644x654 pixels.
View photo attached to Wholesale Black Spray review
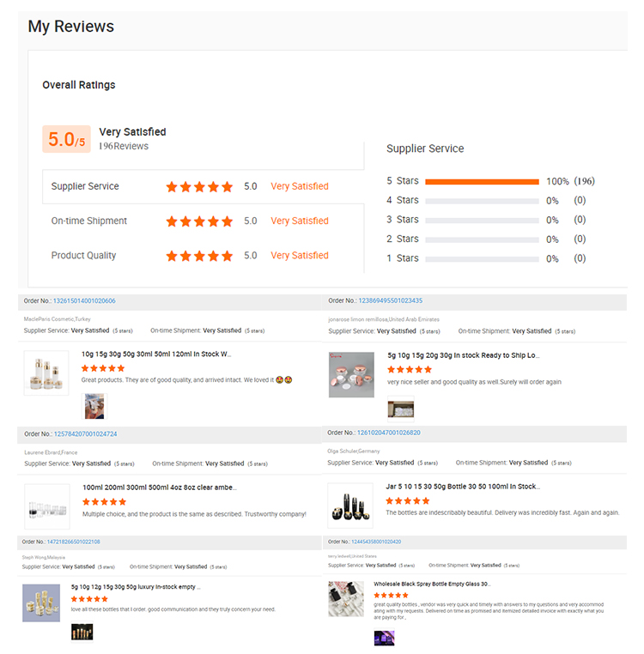coord(384,637)
